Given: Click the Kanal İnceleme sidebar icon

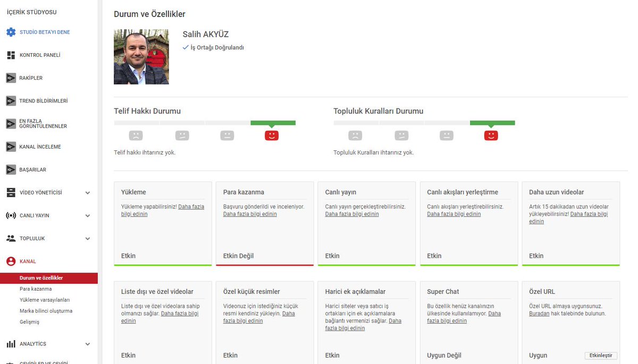Looking at the screenshot, I should 11,147.
